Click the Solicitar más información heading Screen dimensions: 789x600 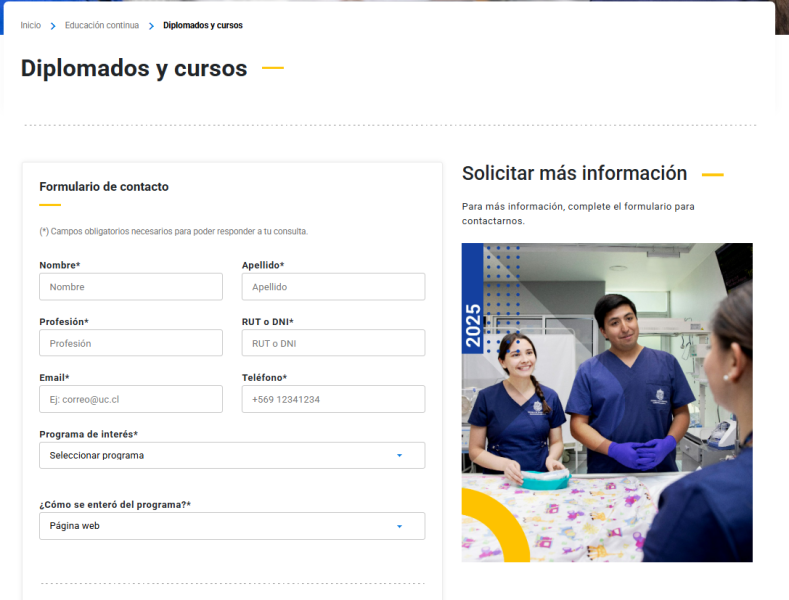[x=574, y=173]
